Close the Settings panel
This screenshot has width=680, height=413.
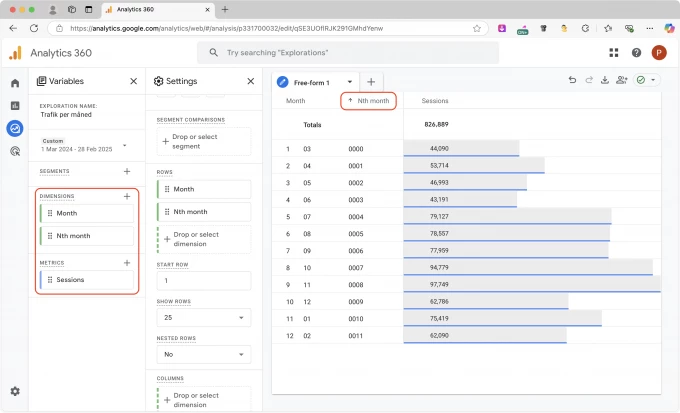251,81
